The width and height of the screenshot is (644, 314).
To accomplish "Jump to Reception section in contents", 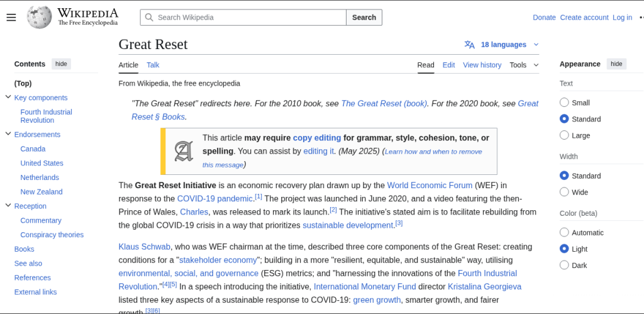I will 30,206.
